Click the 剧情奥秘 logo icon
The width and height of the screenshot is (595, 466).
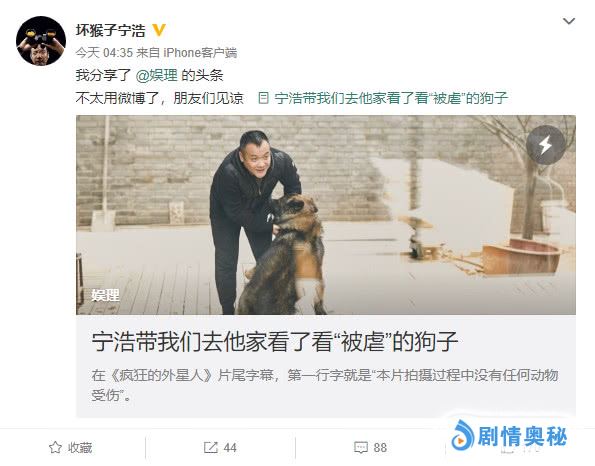463,435
